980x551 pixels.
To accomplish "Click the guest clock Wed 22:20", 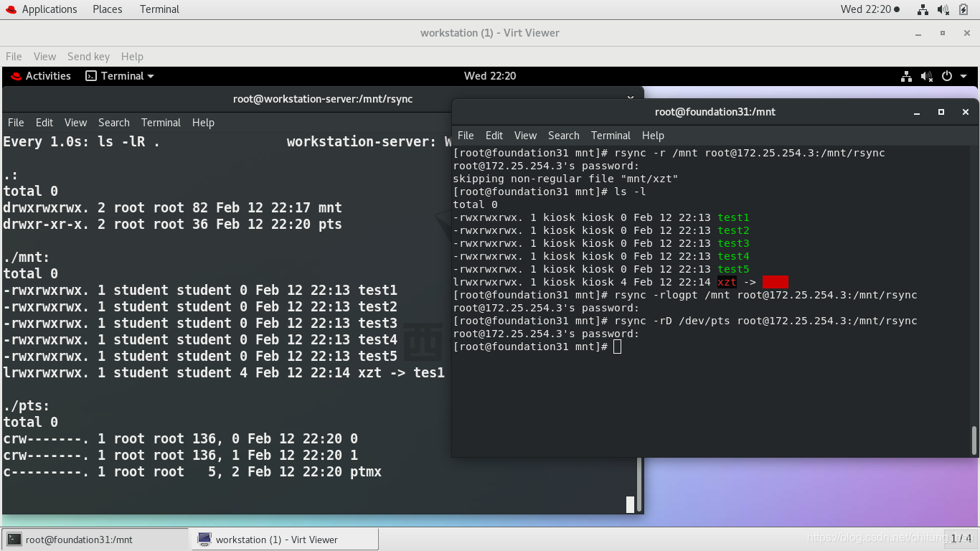I will pos(490,76).
